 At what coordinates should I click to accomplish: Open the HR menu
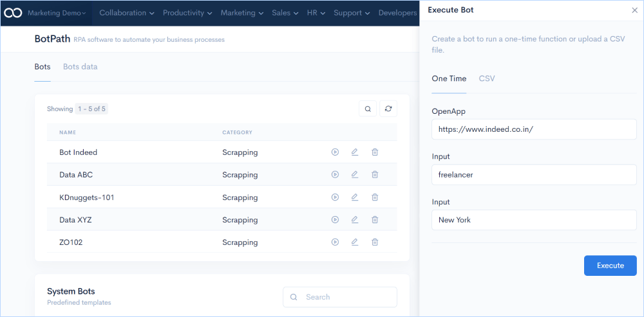[x=316, y=13]
